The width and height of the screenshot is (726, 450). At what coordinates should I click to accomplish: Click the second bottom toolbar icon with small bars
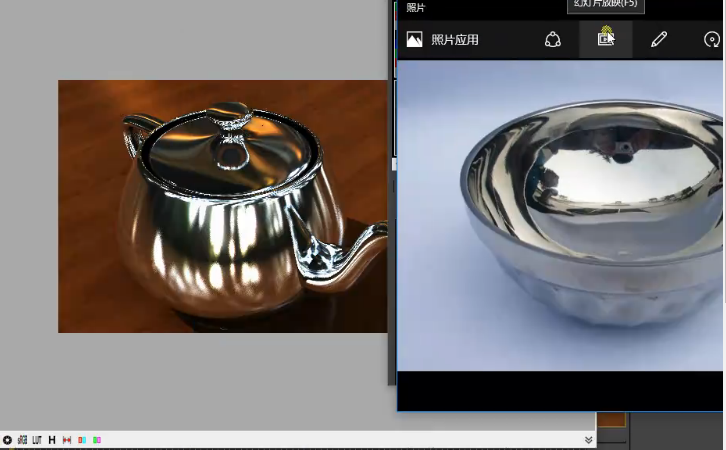[22, 440]
